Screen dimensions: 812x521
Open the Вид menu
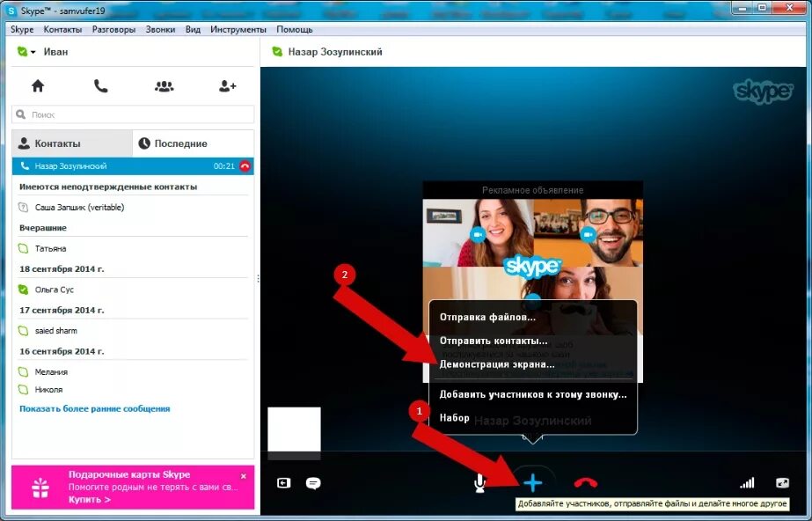pos(193,30)
